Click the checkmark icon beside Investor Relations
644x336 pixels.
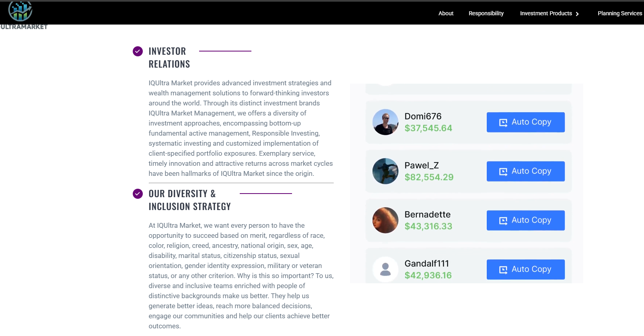point(138,51)
